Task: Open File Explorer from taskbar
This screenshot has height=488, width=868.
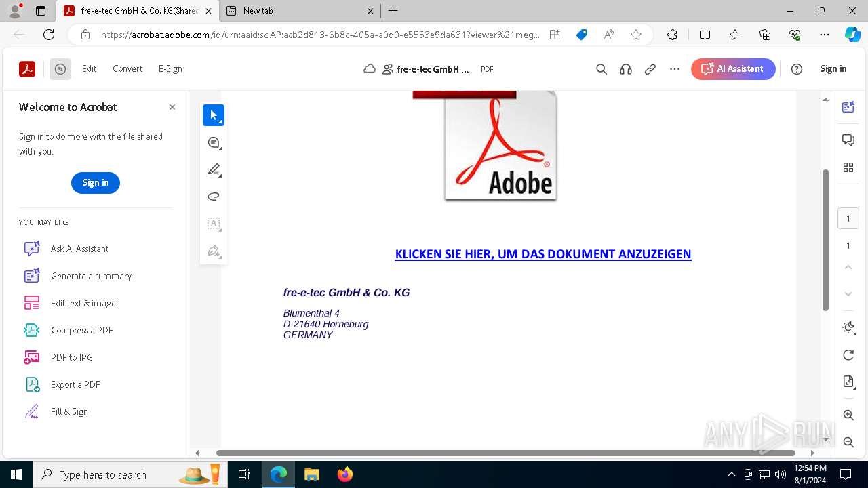Action: pyautogui.click(x=311, y=474)
